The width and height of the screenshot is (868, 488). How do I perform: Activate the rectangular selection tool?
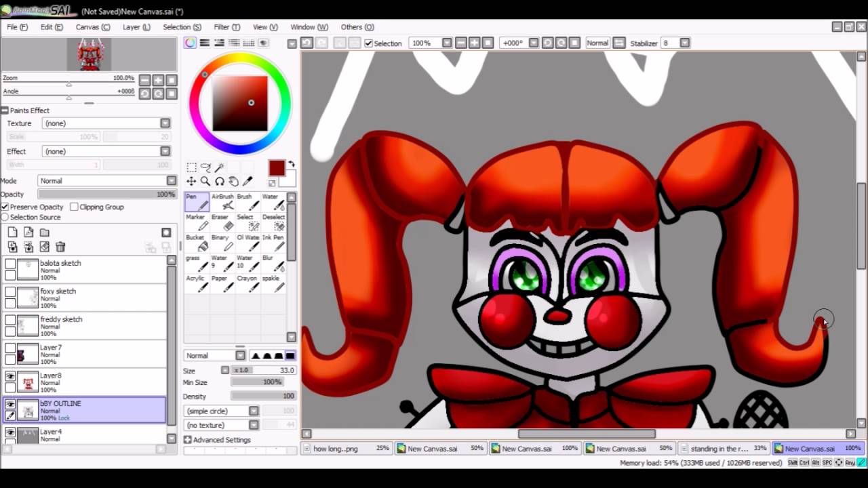click(x=191, y=167)
